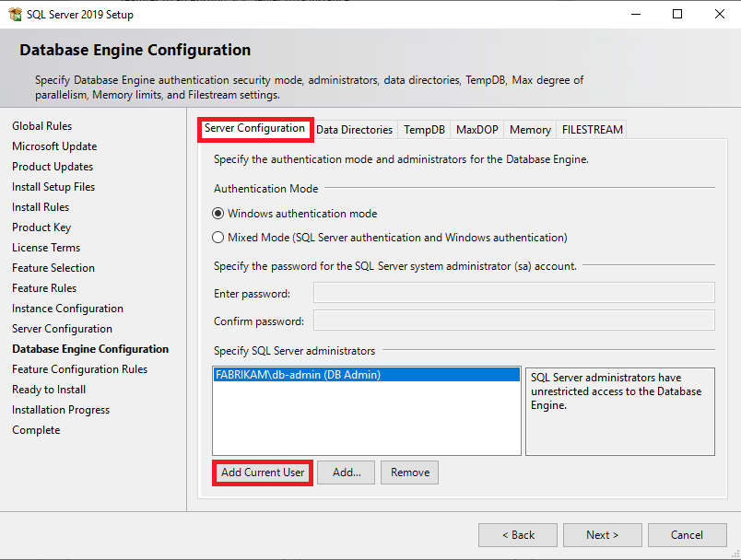The height and width of the screenshot is (560, 741).
Task: Click Install Rules step in sidebar
Action: 41,207
